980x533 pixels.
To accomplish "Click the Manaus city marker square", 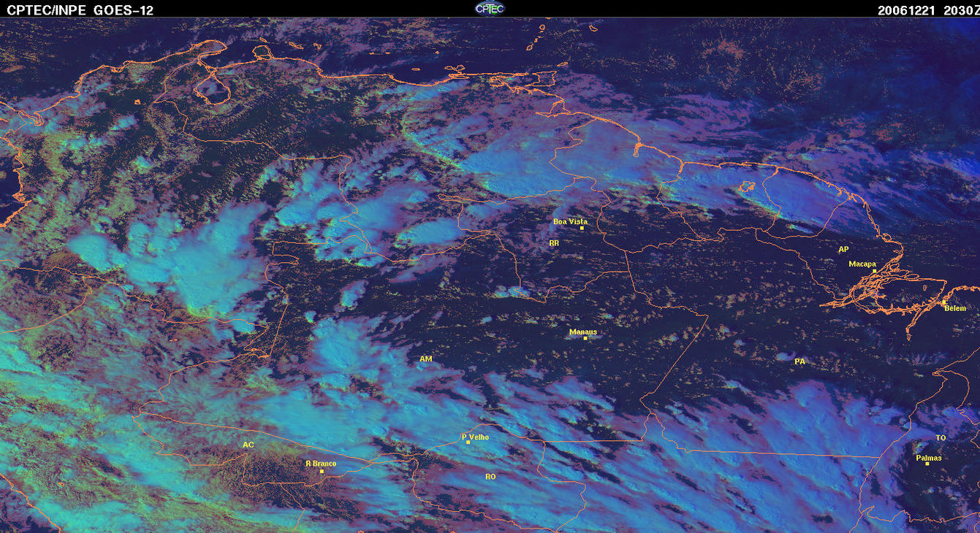I will (x=585, y=338).
